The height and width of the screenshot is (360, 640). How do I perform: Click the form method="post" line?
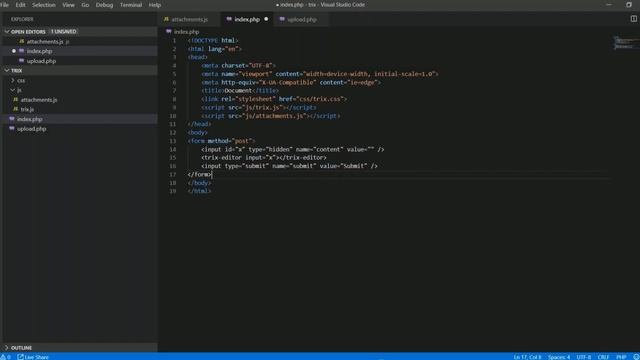pos(221,141)
